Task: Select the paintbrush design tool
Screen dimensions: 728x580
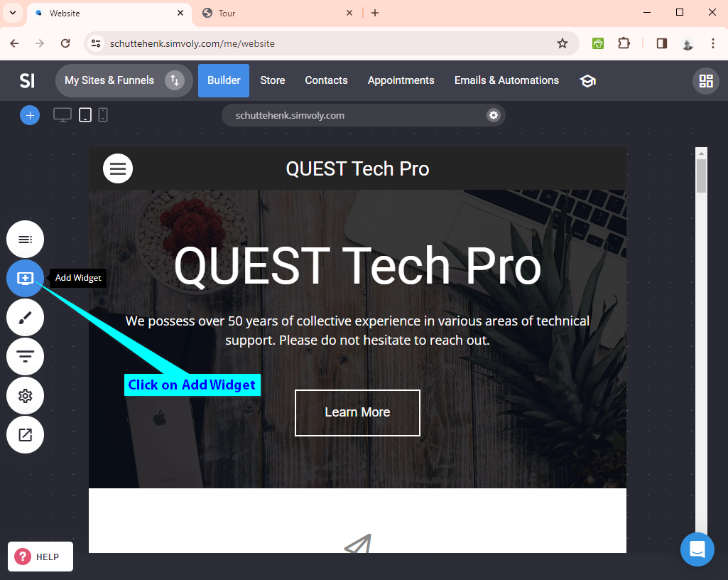Action: point(25,318)
